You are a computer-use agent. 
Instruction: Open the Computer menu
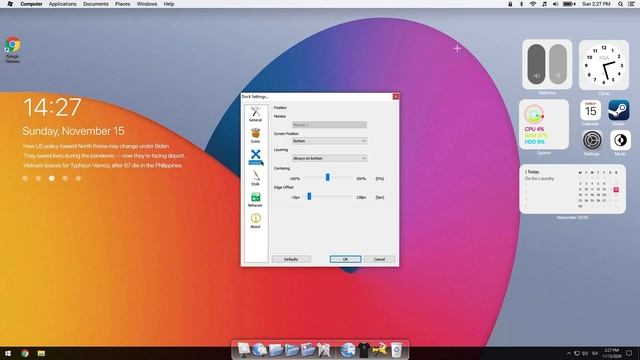click(31, 4)
